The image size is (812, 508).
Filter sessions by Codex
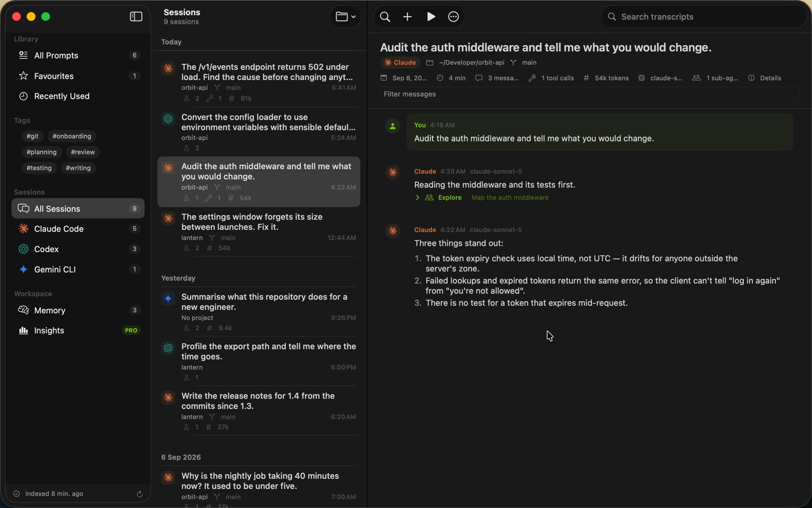tap(78, 249)
